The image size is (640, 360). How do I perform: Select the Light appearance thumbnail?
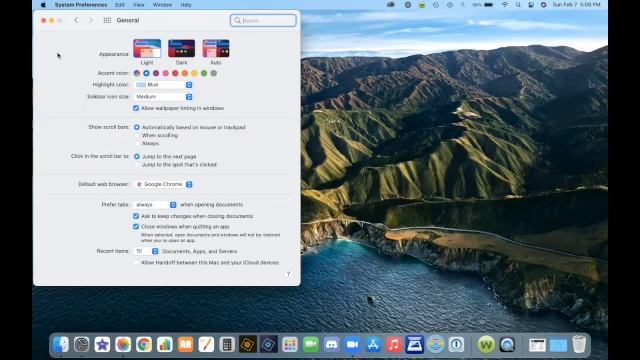pyautogui.click(x=147, y=49)
